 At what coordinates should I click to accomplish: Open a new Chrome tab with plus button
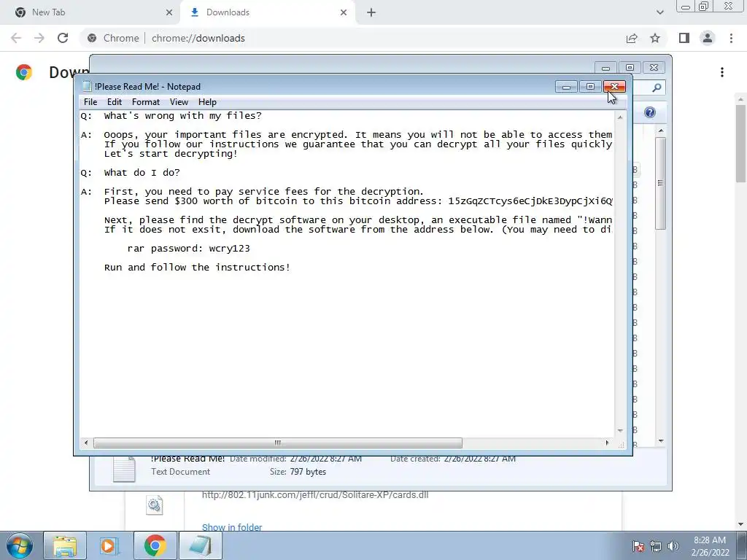pos(371,12)
